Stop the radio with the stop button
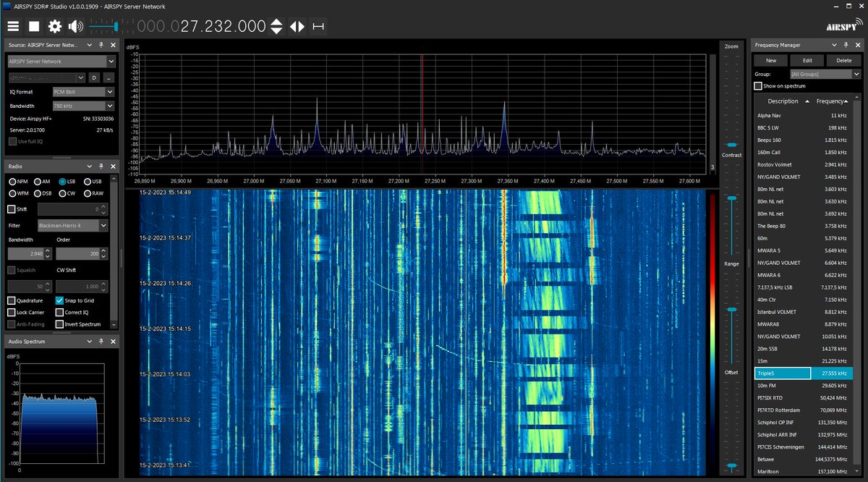This screenshot has width=868, height=482. click(x=34, y=27)
